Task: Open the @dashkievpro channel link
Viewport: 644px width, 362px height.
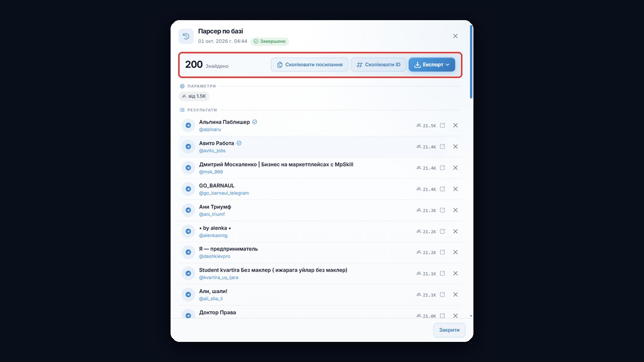Action: click(214, 256)
